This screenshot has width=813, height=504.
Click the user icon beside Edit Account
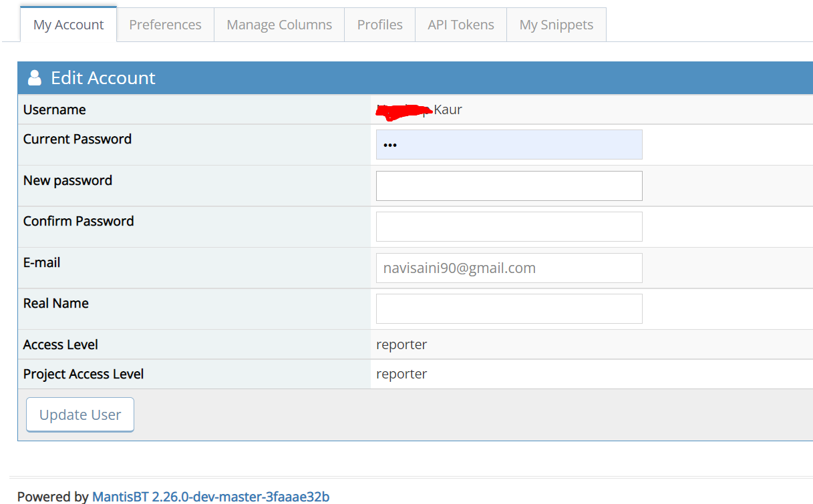(x=34, y=78)
